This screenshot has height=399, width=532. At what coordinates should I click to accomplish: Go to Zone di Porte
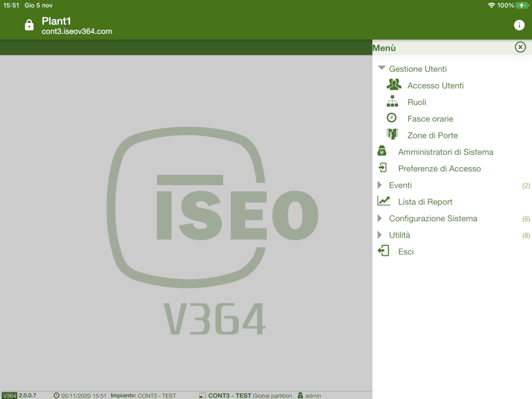[x=433, y=135]
